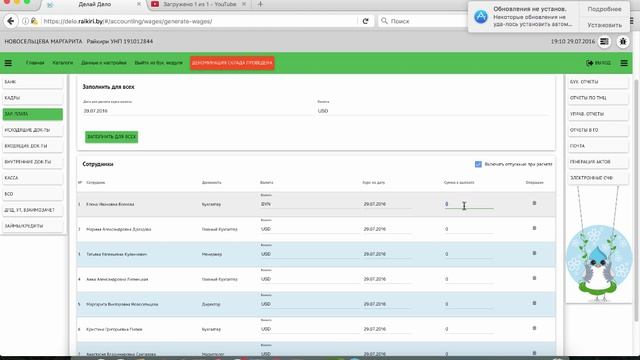The image size is (640, 360).
Task: Delete row of Анна Александровна (Главный бухгалтер)
Action: tap(534, 278)
